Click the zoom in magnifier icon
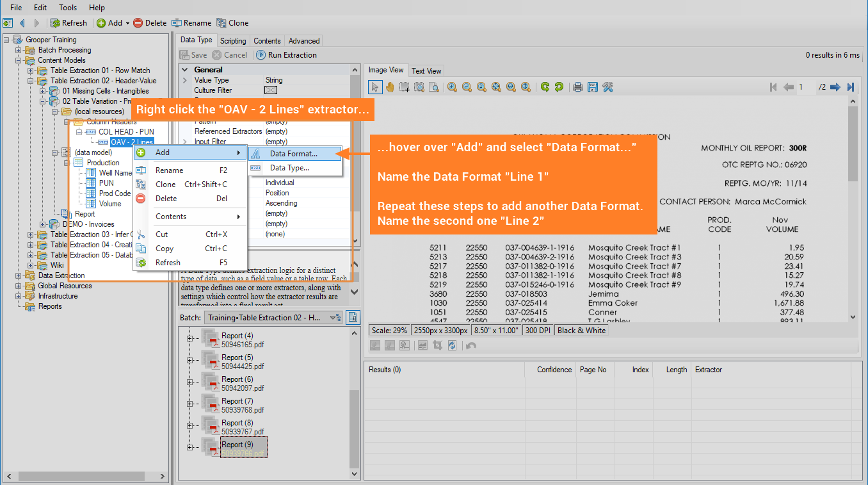868x485 pixels. tap(452, 87)
